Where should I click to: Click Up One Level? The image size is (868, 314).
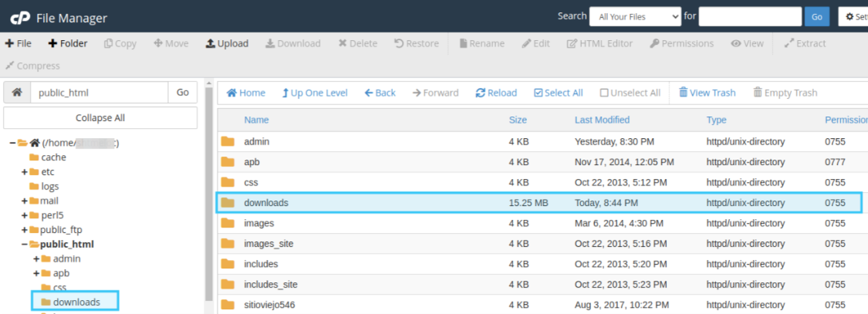click(315, 93)
